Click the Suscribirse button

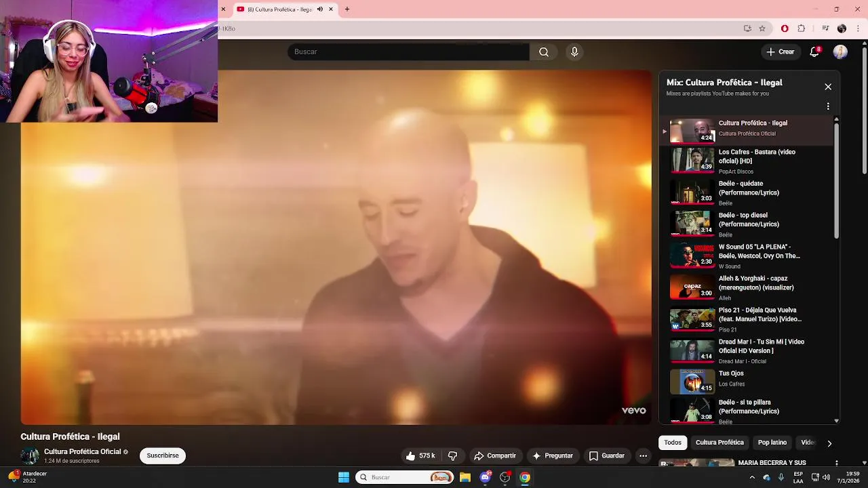[x=163, y=455]
